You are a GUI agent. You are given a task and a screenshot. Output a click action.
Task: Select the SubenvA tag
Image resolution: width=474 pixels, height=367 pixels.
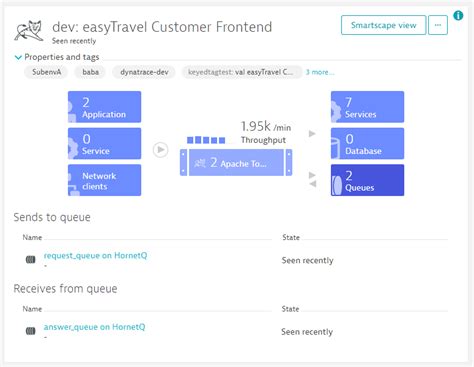[x=46, y=72]
